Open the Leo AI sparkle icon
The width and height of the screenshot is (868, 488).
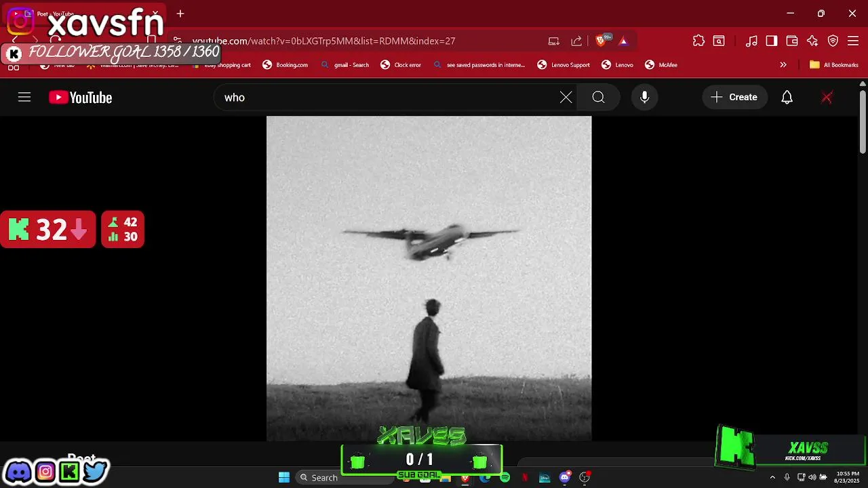[x=812, y=41]
